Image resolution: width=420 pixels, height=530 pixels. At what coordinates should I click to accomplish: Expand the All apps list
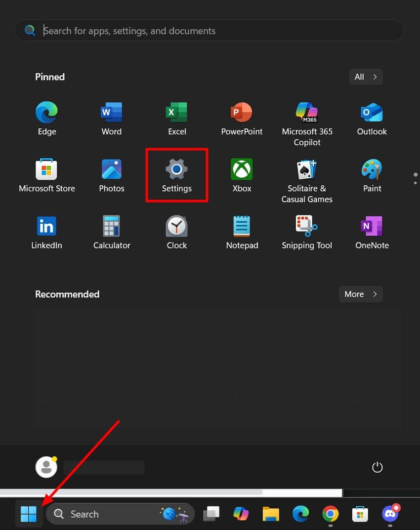(366, 77)
